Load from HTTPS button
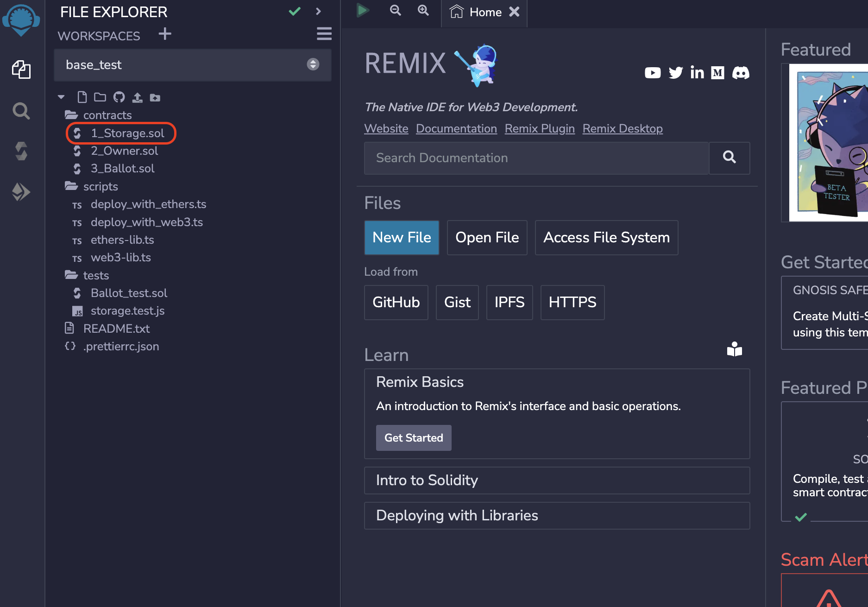 [572, 303]
